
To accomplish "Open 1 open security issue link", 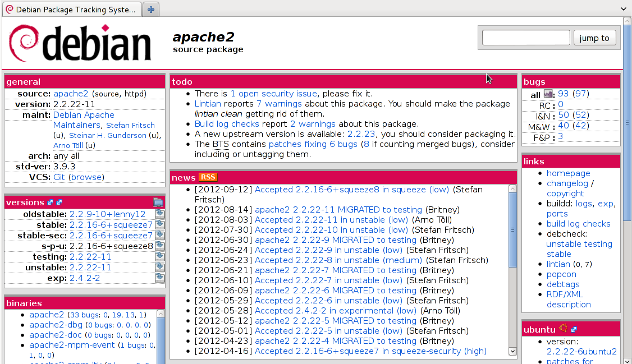I will [274, 94].
